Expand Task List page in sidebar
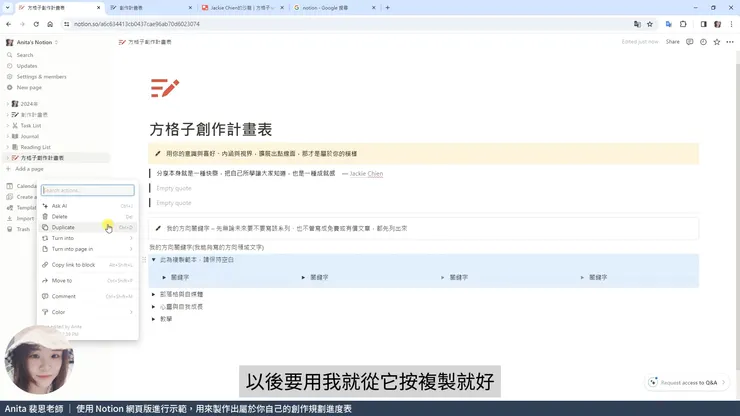Viewport: 740px width, 416px height. pos(8,126)
